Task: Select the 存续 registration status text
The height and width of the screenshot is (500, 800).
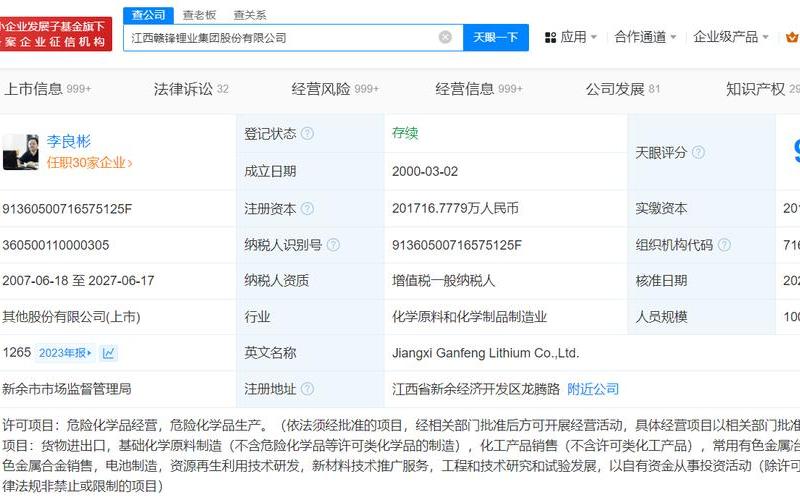Action: tap(405, 133)
